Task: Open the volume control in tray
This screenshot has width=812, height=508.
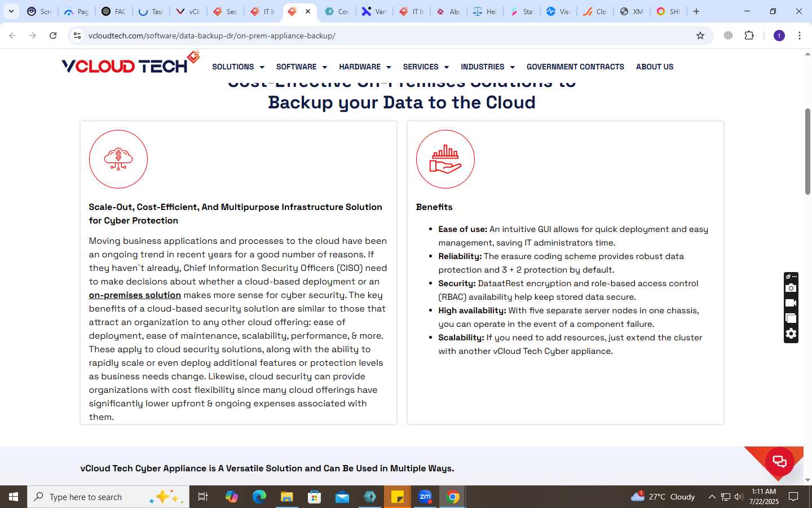Action: click(739, 497)
